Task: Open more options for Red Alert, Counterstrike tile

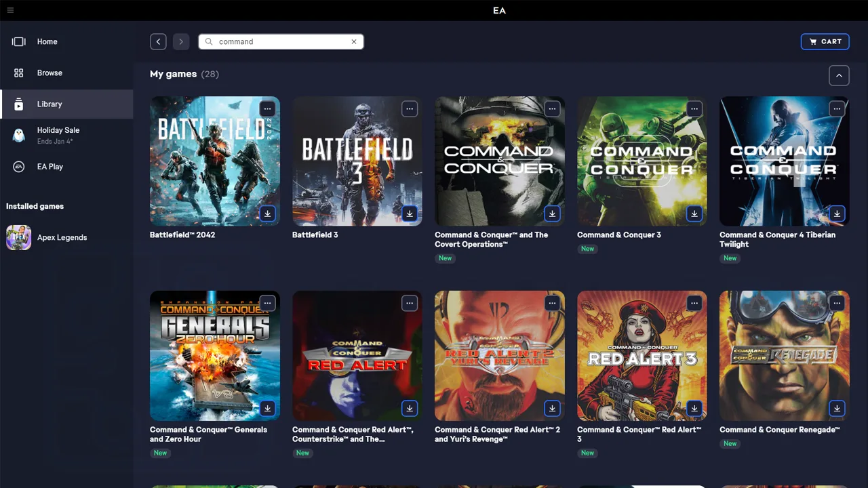Action: click(410, 303)
